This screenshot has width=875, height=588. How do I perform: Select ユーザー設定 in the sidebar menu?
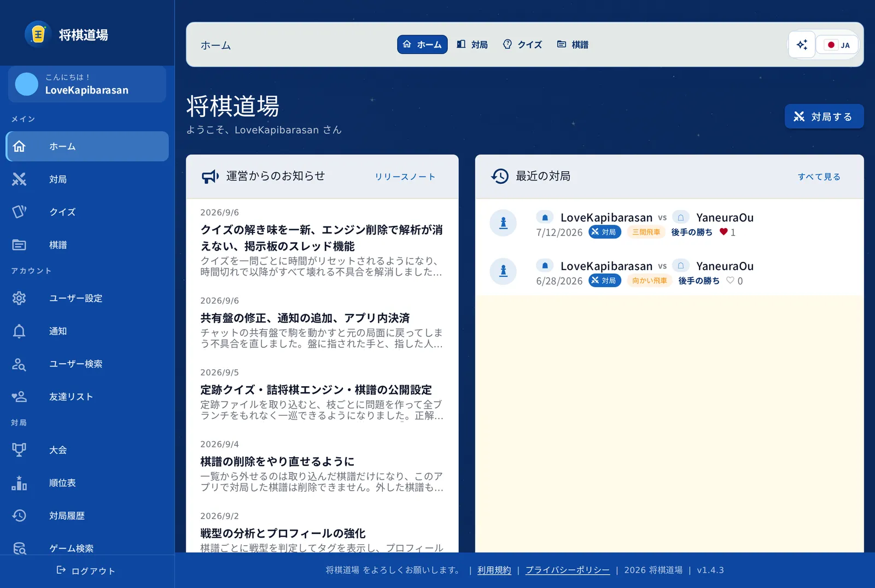pos(87,298)
